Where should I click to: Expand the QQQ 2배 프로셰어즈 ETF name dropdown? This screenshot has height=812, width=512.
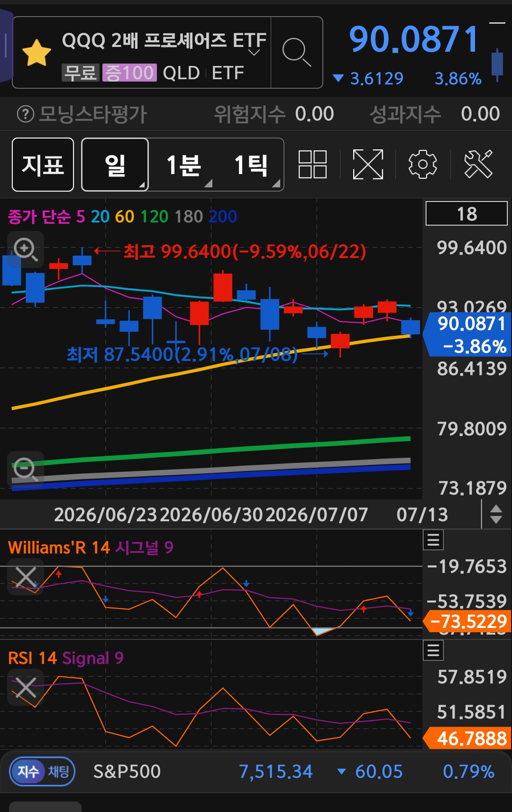click(x=255, y=52)
